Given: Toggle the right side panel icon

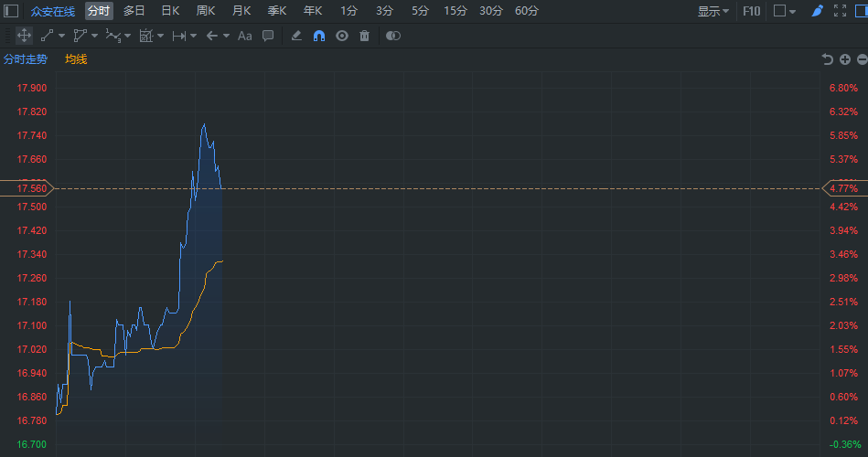Looking at the screenshot, I should 862,11.
